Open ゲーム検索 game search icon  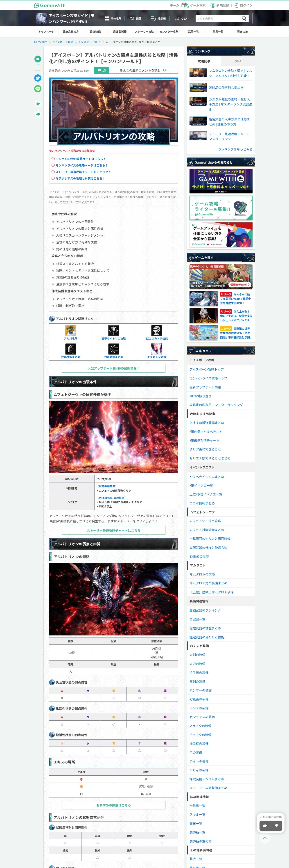[186, 5]
